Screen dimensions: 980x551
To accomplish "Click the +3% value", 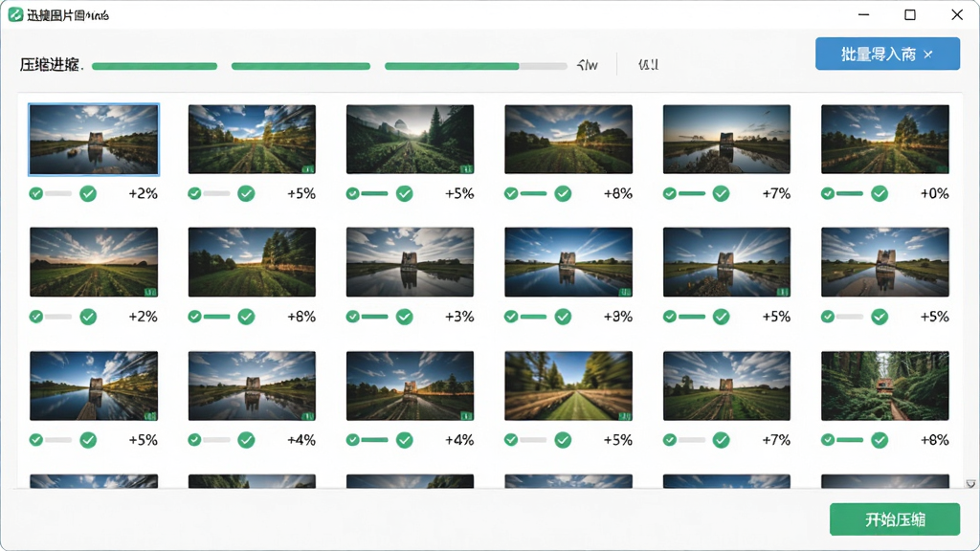I will click(x=459, y=317).
